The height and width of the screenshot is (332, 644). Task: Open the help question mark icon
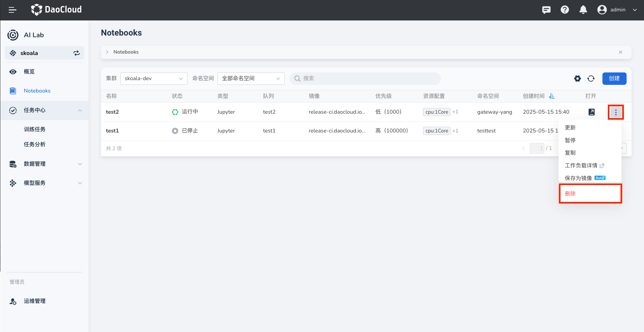[x=565, y=10]
